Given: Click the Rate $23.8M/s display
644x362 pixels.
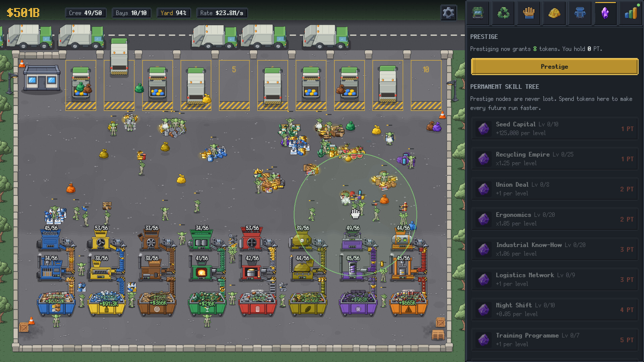Looking at the screenshot, I should tap(222, 13).
